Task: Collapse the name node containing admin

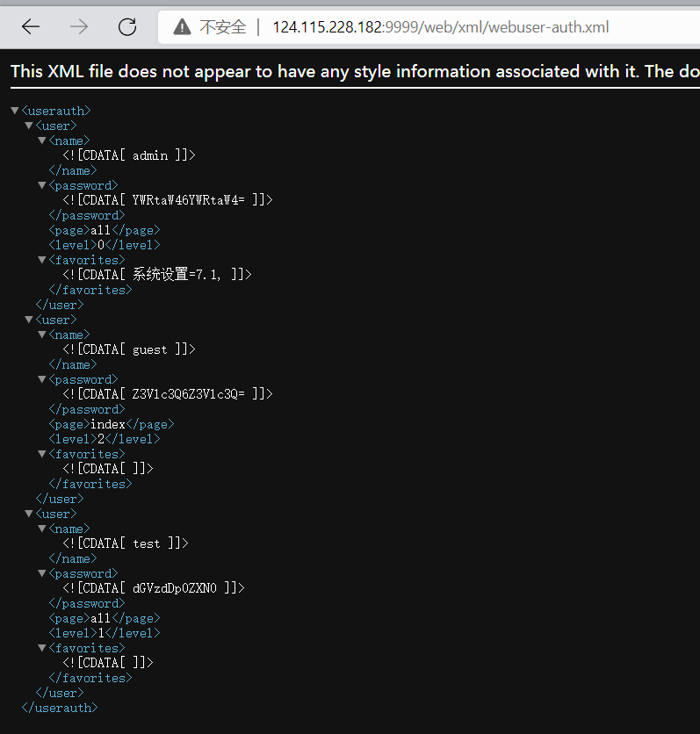Action: pyautogui.click(x=42, y=140)
